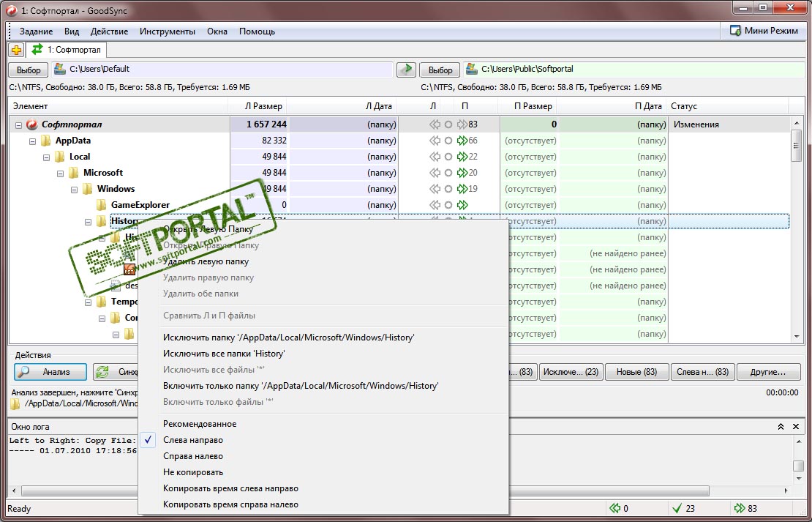Click the yellow plus new job icon
The image size is (812, 522).
(x=16, y=51)
